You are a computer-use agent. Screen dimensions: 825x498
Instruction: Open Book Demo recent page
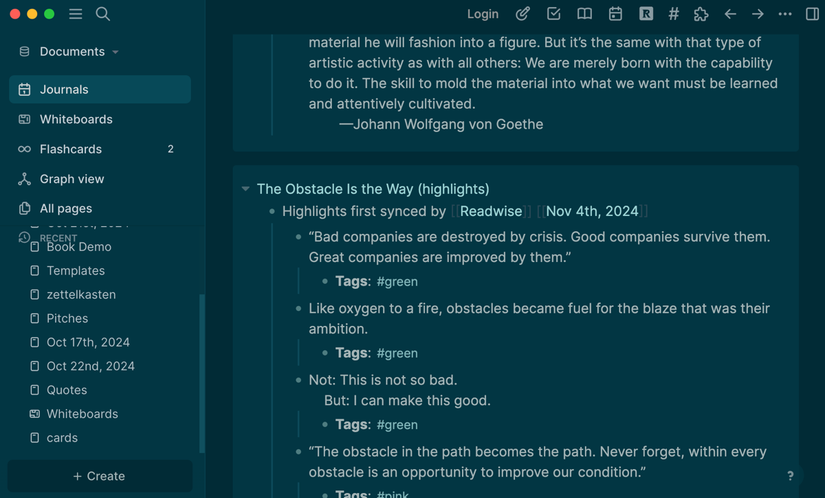(x=79, y=247)
